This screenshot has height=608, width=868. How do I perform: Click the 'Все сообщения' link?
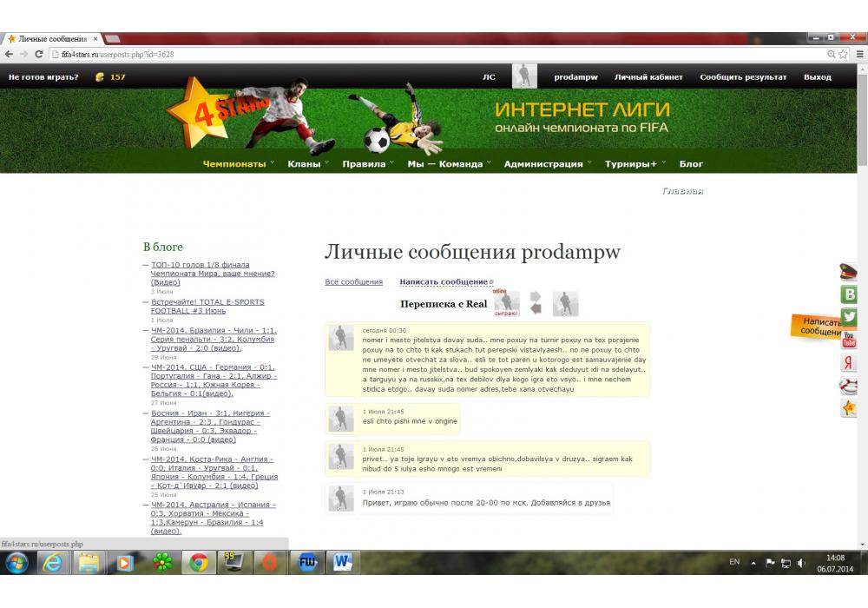pos(353,282)
